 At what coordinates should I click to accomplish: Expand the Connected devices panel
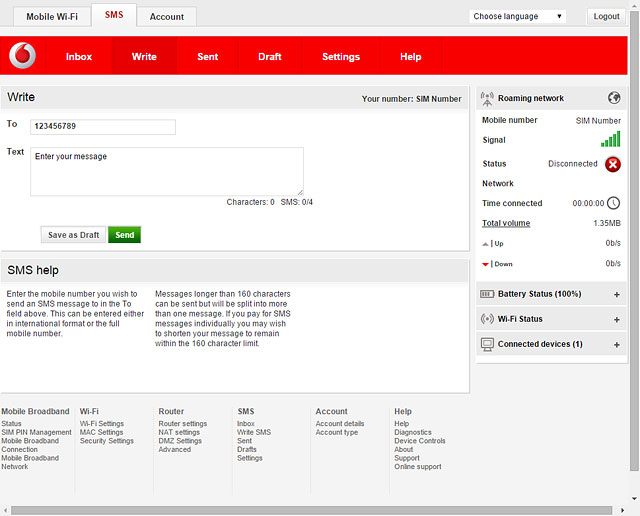[x=616, y=345]
